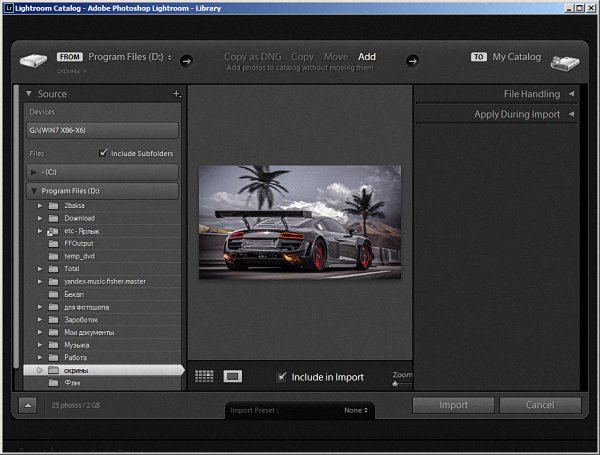Open the Import Preset dropdown

[x=353, y=410]
